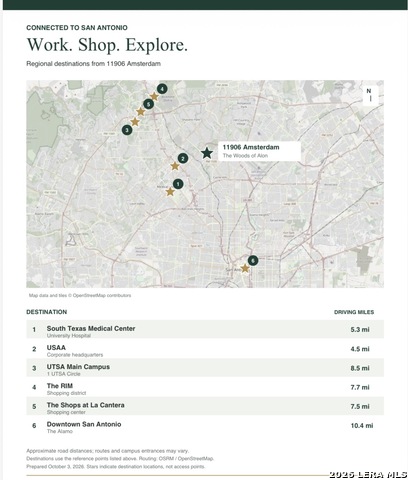Click the OpenStreetMap contributors attribution
Image resolution: width=408 pixels, height=480 pixels.
(x=80, y=295)
